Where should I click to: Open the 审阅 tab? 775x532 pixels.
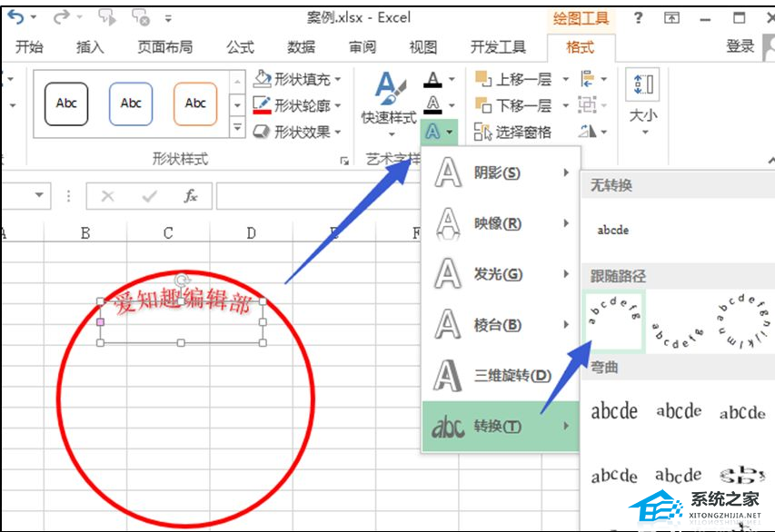point(363,47)
